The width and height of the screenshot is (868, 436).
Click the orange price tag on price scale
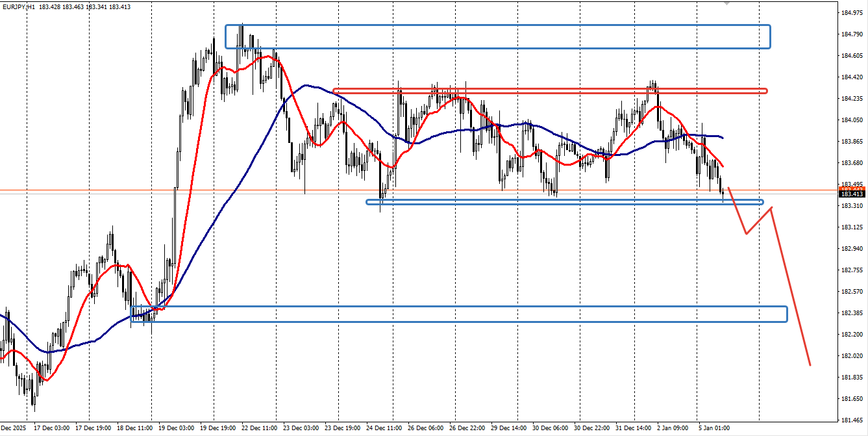[852, 189]
